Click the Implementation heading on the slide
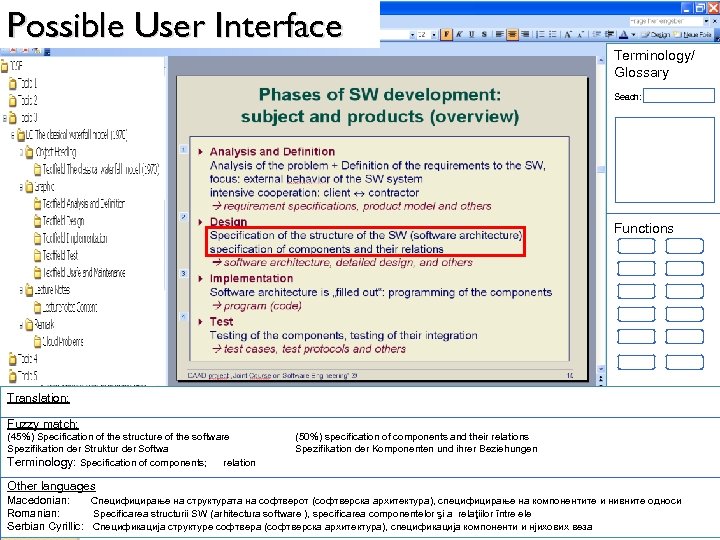 tap(251, 279)
